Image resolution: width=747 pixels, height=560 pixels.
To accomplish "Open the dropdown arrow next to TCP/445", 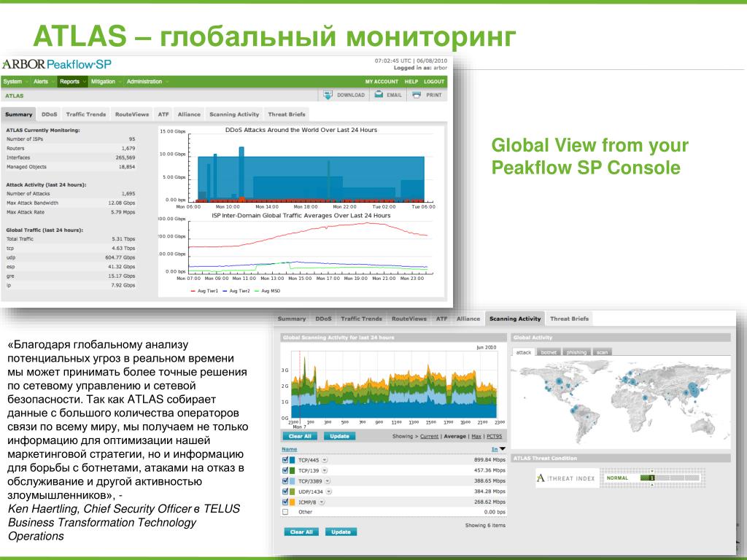I will pos(325,460).
